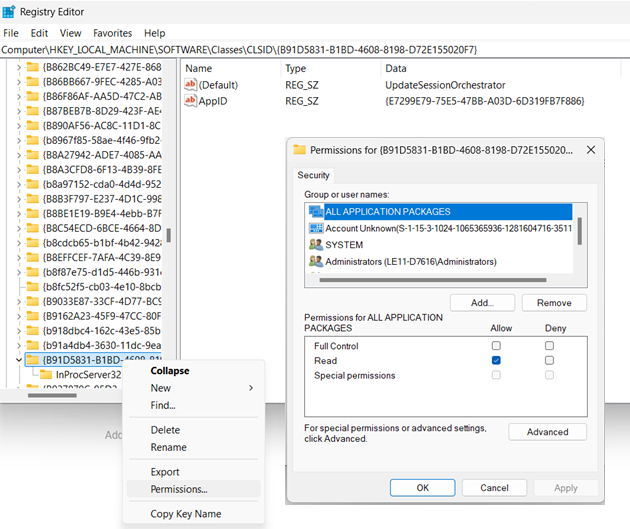This screenshot has height=529, width=630.
Task: Click the ALL APPLICATION PACKAGES group icon
Action: point(316,211)
